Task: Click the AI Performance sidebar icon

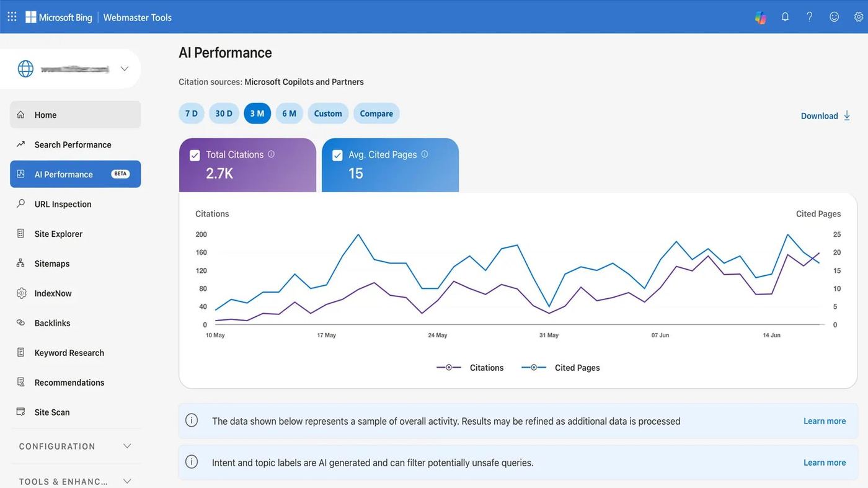Action: (20, 174)
